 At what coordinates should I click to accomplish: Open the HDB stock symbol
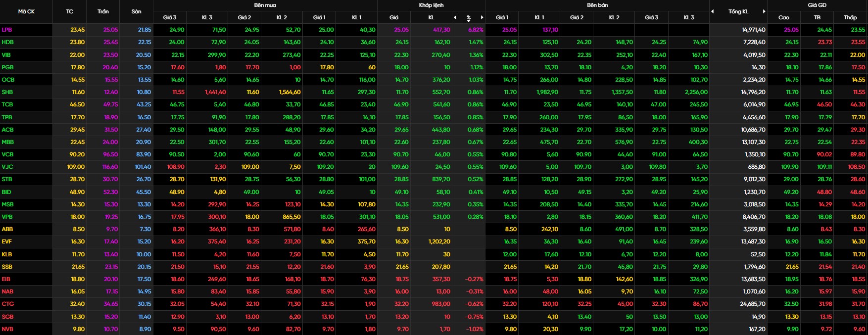[x=7, y=42]
